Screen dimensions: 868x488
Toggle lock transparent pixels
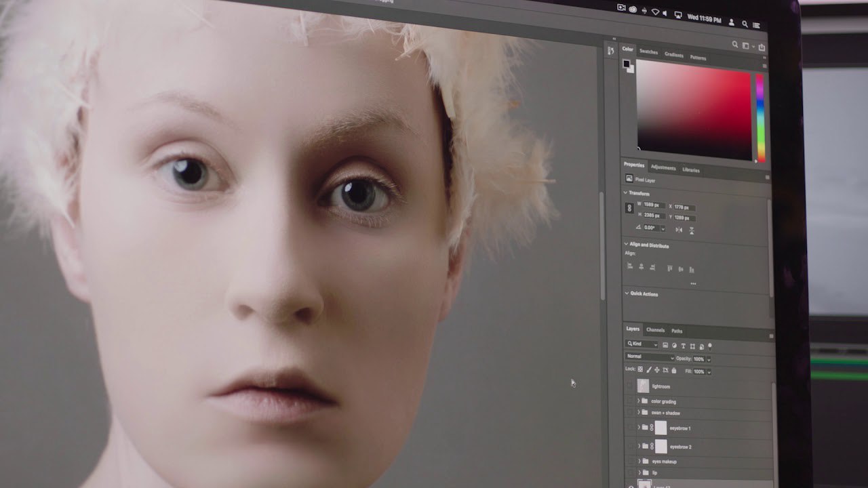click(640, 369)
